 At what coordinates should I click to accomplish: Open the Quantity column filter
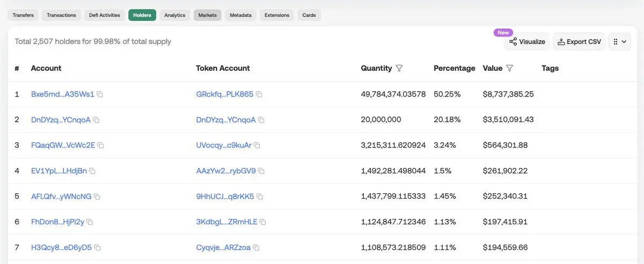click(x=399, y=69)
